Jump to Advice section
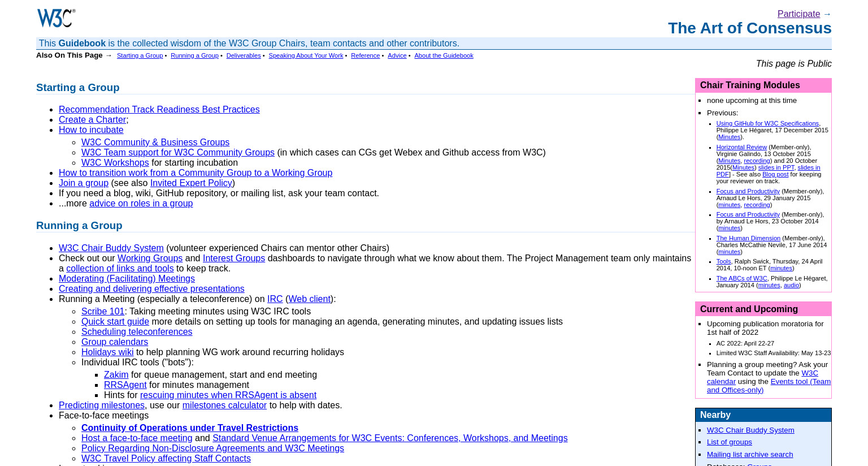Screen dimensions: 868x466 click(397, 55)
